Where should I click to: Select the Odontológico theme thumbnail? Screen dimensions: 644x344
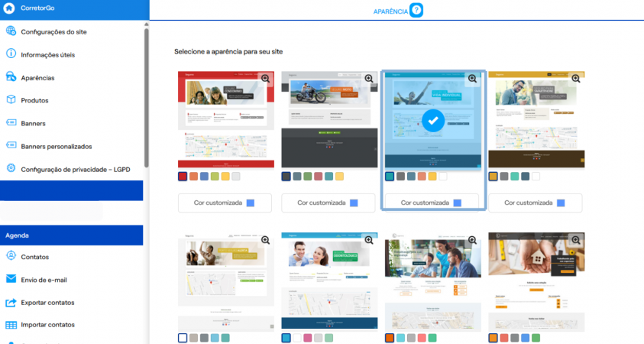tap(329, 281)
